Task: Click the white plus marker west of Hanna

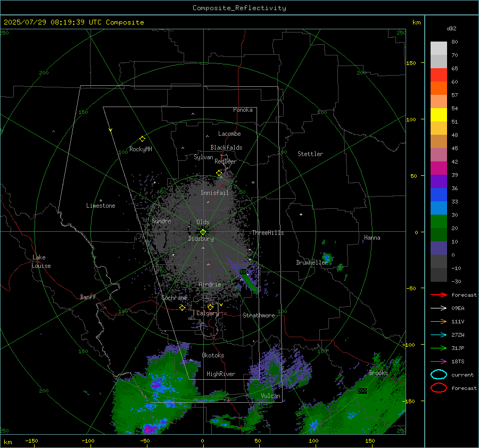Action: click(301, 214)
